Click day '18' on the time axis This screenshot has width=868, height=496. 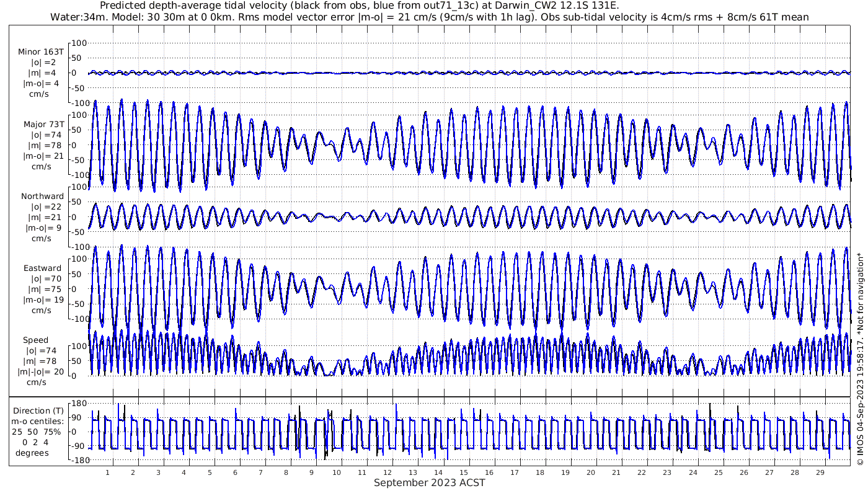click(540, 472)
